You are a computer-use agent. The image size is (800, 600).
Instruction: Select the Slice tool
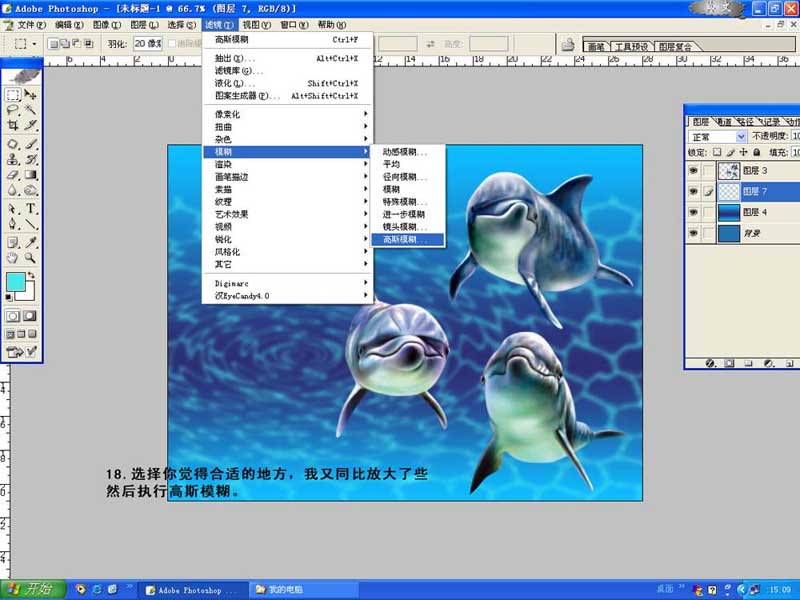tap(31, 125)
